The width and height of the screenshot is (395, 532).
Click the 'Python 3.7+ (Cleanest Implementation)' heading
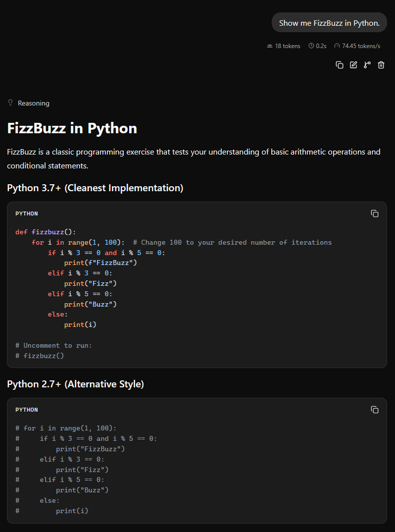click(x=95, y=188)
